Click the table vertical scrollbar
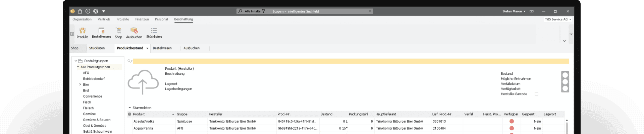The height and width of the screenshot is (134, 644). tap(567, 127)
